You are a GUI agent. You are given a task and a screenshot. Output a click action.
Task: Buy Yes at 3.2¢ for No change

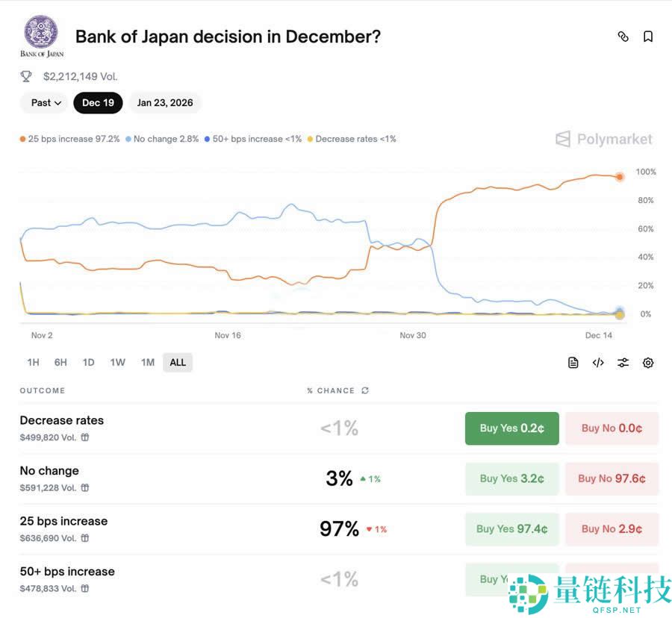(511, 478)
